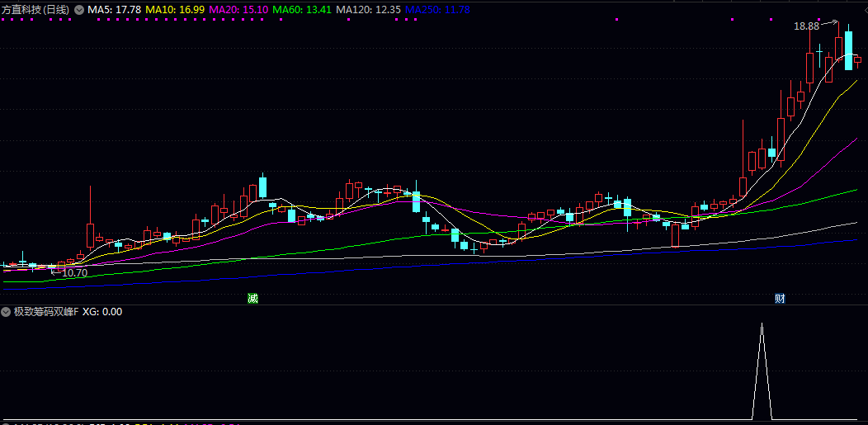Select the long-wick red candle above 10.70 low

pyautogui.click(x=90, y=234)
